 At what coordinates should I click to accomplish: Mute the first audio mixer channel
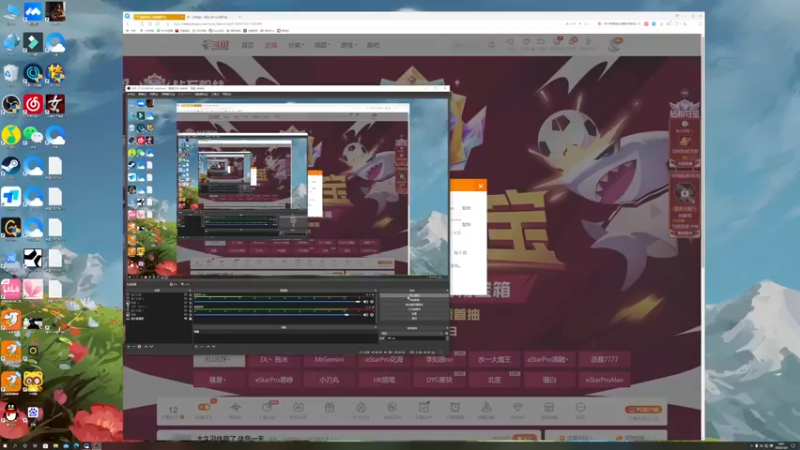365,302
